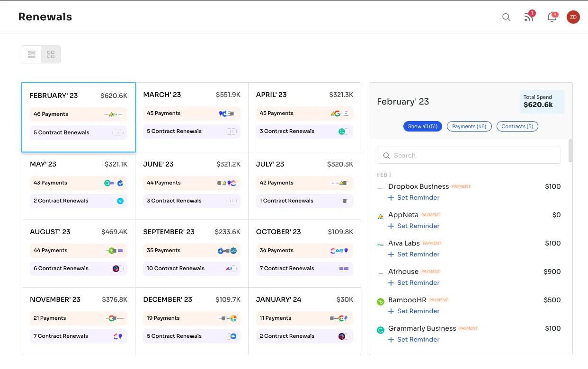Open 46 Payments in February card
588x369 pixels.
79,114
